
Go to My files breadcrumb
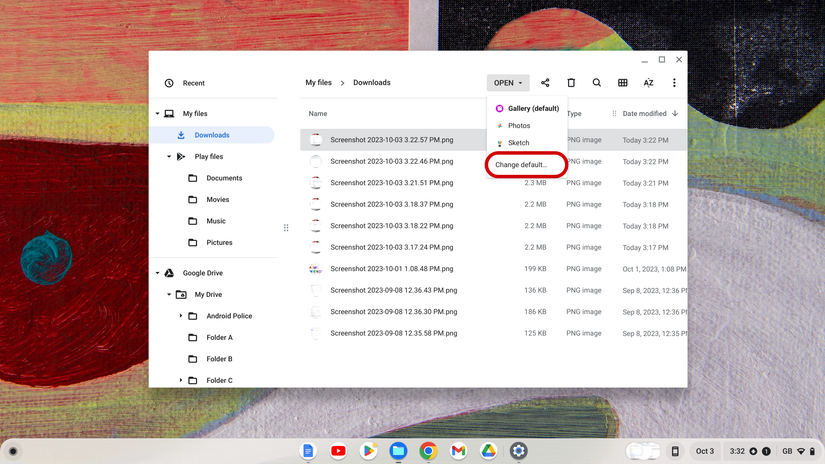(318, 83)
